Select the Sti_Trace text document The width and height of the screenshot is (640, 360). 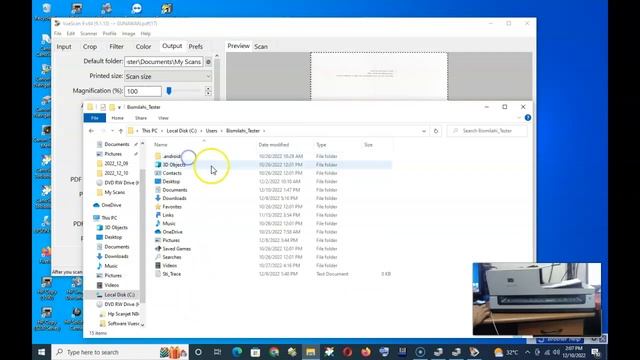pos(171,274)
